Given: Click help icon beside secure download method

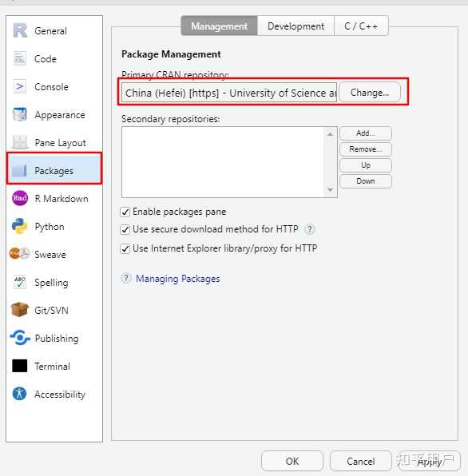Looking at the screenshot, I should [310, 229].
